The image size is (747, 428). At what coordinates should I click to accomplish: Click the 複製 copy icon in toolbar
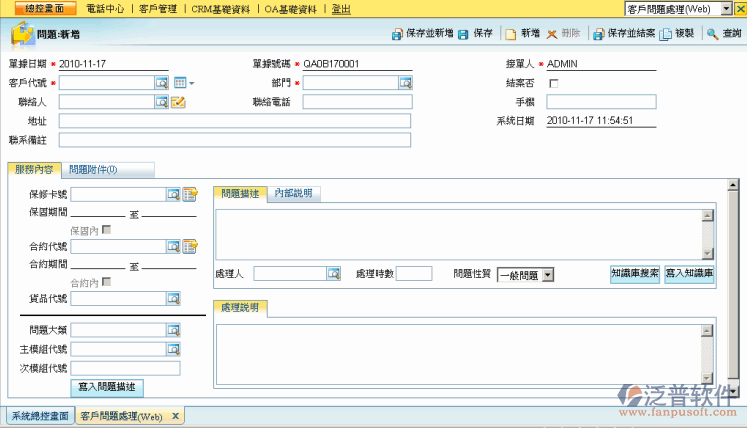[x=665, y=33]
